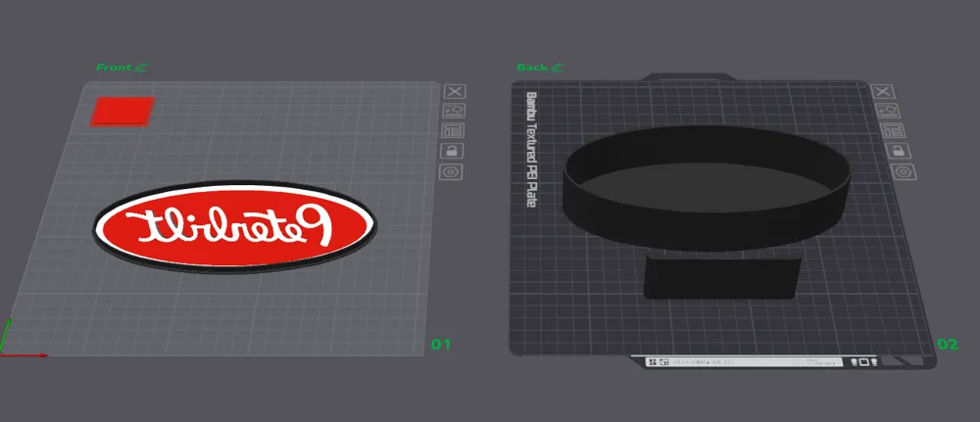Click the "Back" plate name label
Viewport: 980px width, 422px height.
click(532, 67)
